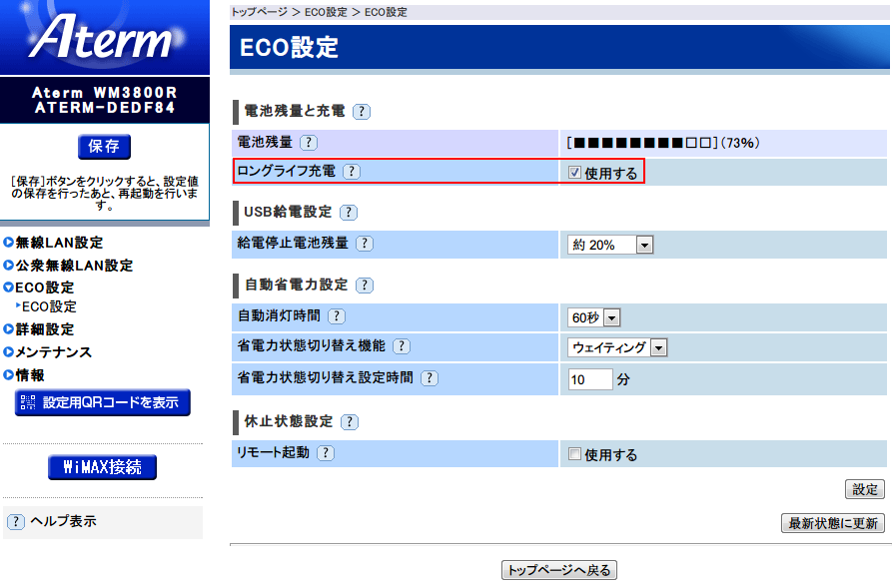The image size is (895, 588).
Task: Open help for ロングライフ充電
Action: [351, 172]
